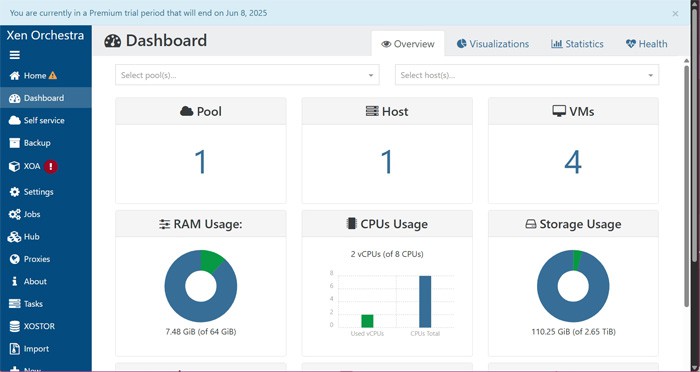The height and width of the screenshot is (372, 700).
Task: Open the Select pool(s) dropdown arrow
Action: click(x=371, y=75)
